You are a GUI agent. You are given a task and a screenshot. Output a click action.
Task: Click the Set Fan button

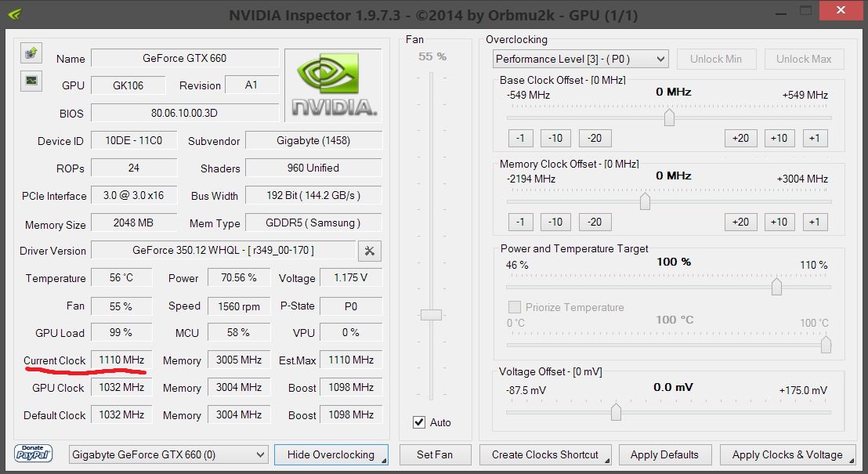tap(435, 454)
